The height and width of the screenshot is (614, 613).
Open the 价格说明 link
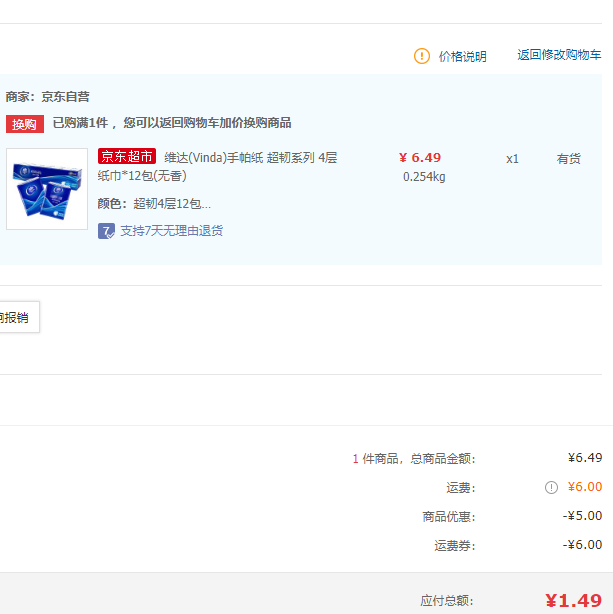[x=463, y=56]
